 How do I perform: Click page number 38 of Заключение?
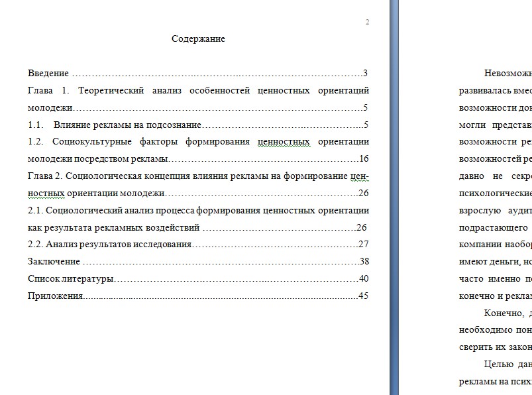(x=364, y=261)
